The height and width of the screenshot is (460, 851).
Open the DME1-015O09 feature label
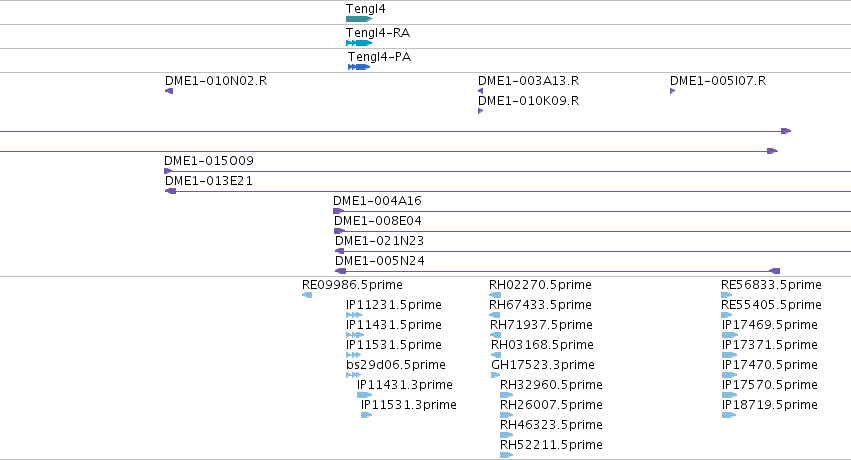[209, 161]
